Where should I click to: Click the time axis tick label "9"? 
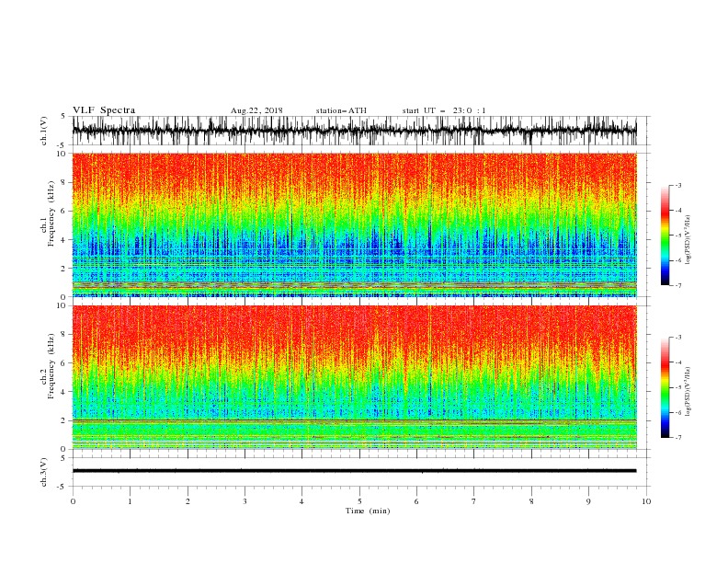pyautogui.click(x=588, y=501)
